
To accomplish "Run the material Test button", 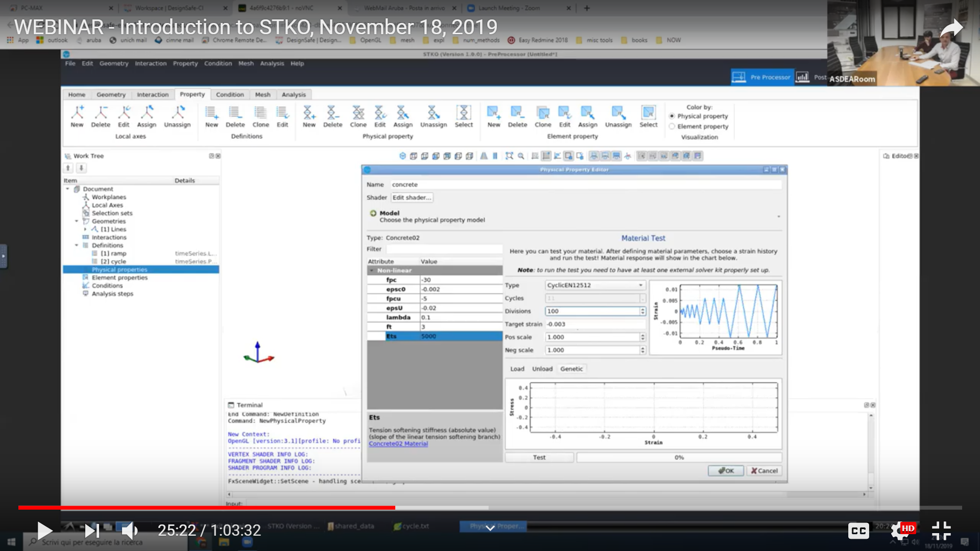I will click(x=539, y=458).
